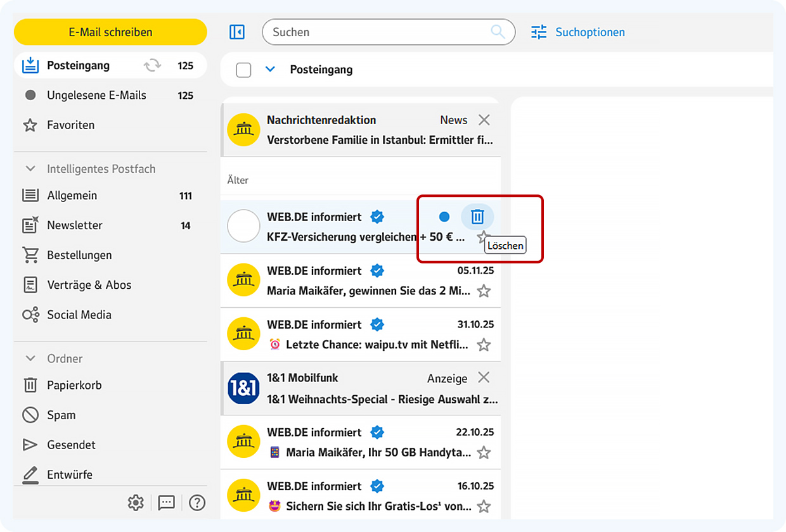
Task: Open the Newsletter category
Action: point(74,225)
